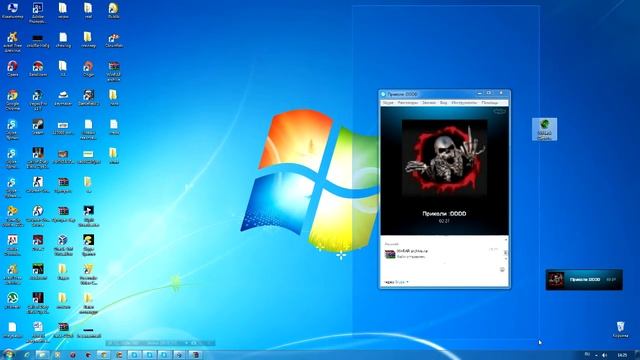Click the skull avatar in Skype call
The width and height of the screenshot is (640, 360).
click(444, 158)
